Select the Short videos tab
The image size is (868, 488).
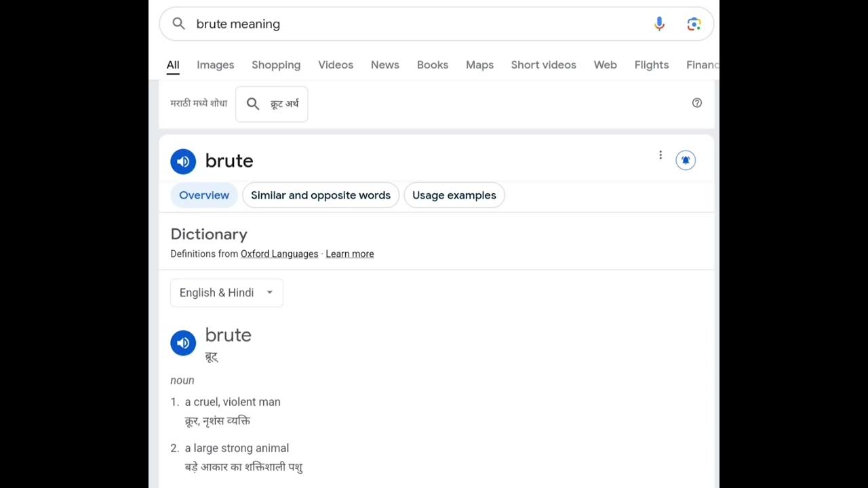point(543,65)
